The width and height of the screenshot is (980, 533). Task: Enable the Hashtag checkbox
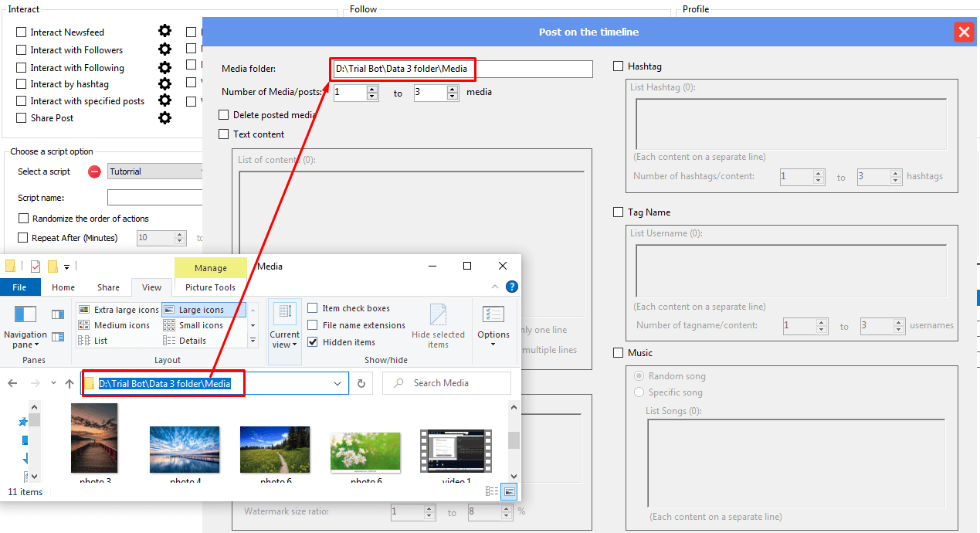coord(618,66)
